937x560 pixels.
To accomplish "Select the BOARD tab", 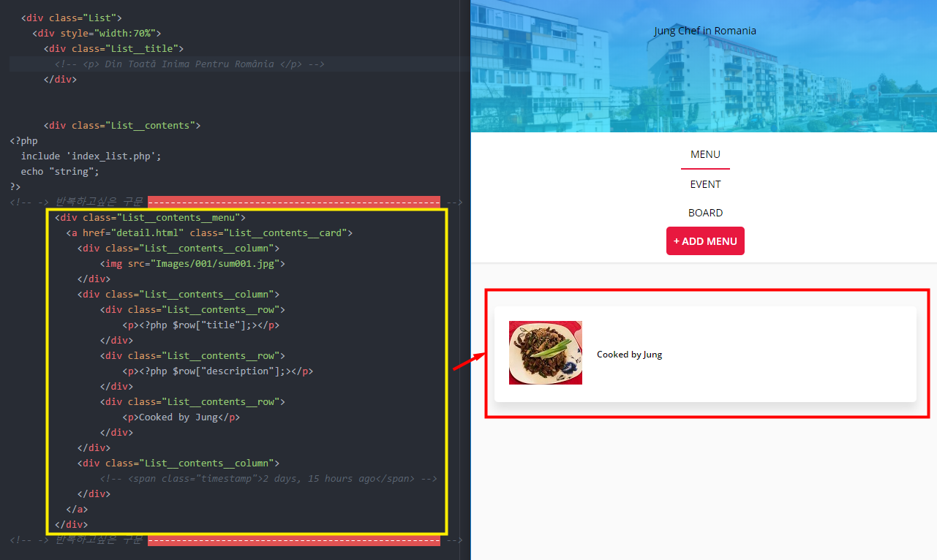I will (x=705, y=212).
